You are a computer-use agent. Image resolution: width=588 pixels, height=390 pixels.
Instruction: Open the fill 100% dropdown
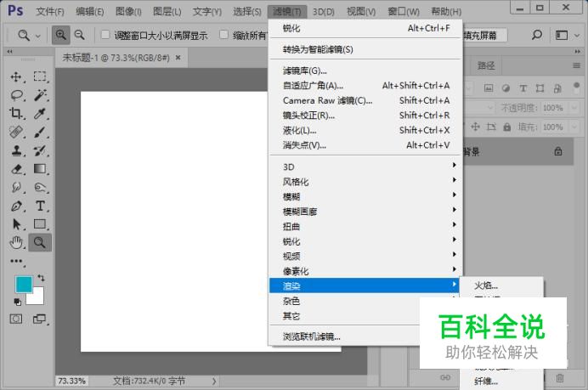(574, 127)
